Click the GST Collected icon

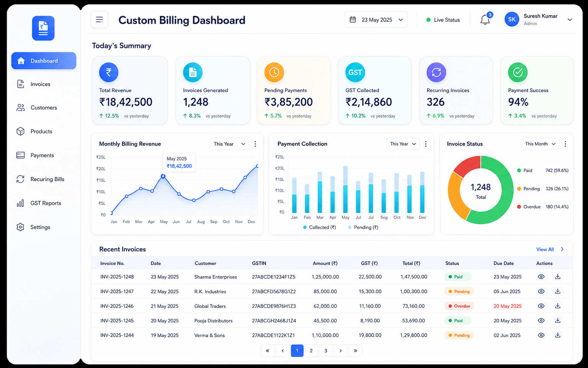point(355,72)
